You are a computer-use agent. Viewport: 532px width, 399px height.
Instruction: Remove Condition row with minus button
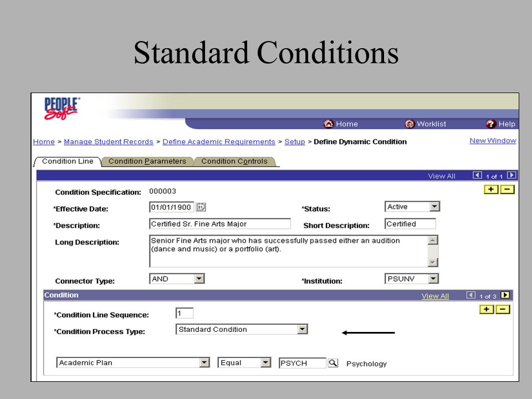(x=503, y=309)
